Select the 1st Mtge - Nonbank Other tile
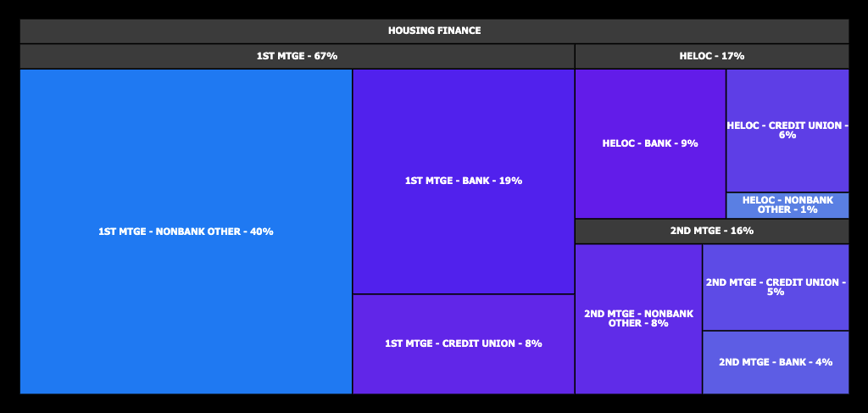The width and height of the screenshot is (868, 413). coord(186,232)
